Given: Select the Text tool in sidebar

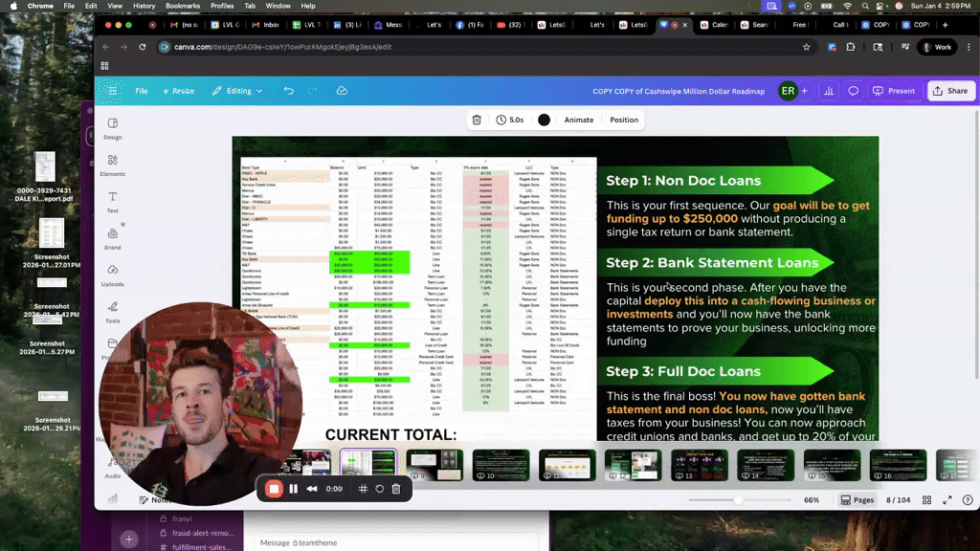Looking at the screenshot, I should point(113,202).
